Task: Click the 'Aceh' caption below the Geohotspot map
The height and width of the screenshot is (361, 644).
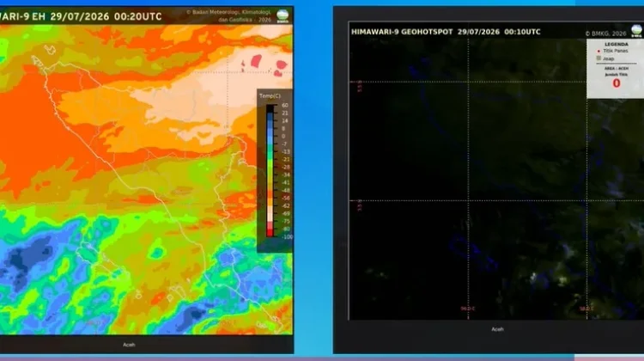Action: point(497,329)
